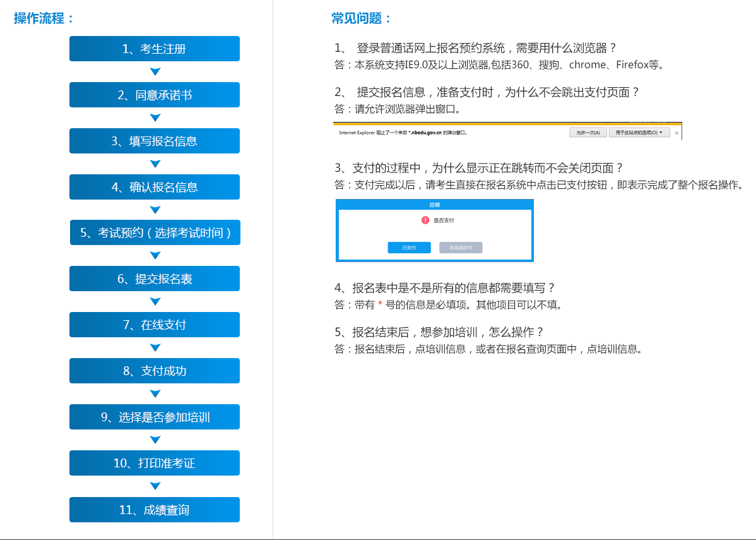Open step 10 打印准考证
The image size is (756, 540).
155,463
